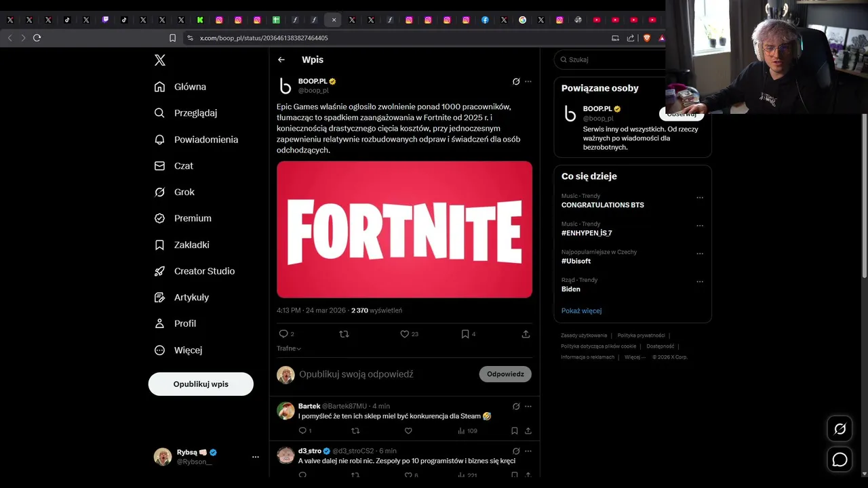Click the browser address bar URL

[x=264, y=38]
